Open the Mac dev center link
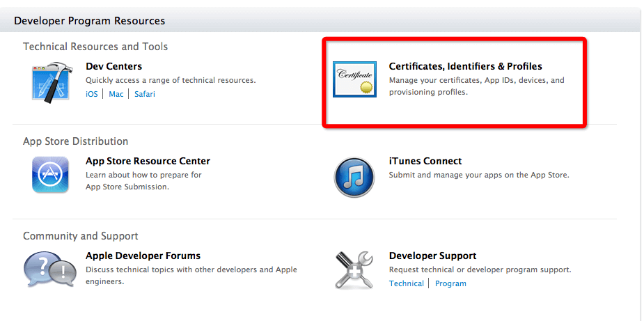 [116, 94]
